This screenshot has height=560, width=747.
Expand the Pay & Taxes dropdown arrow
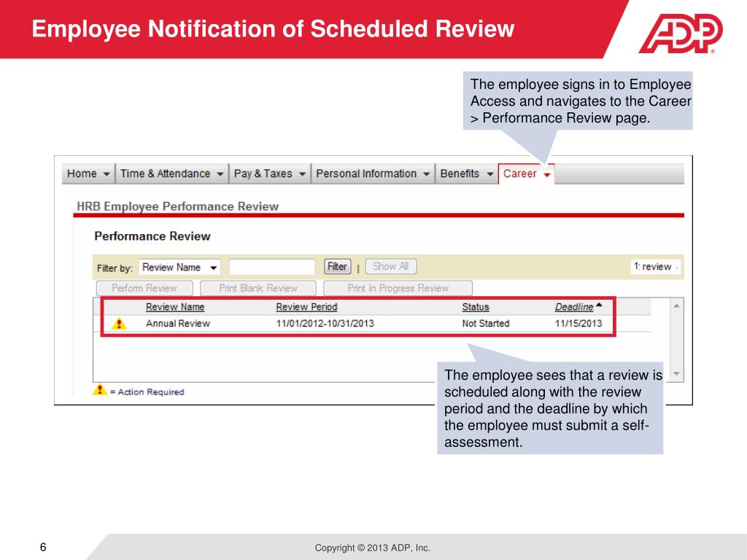point(302,174)
